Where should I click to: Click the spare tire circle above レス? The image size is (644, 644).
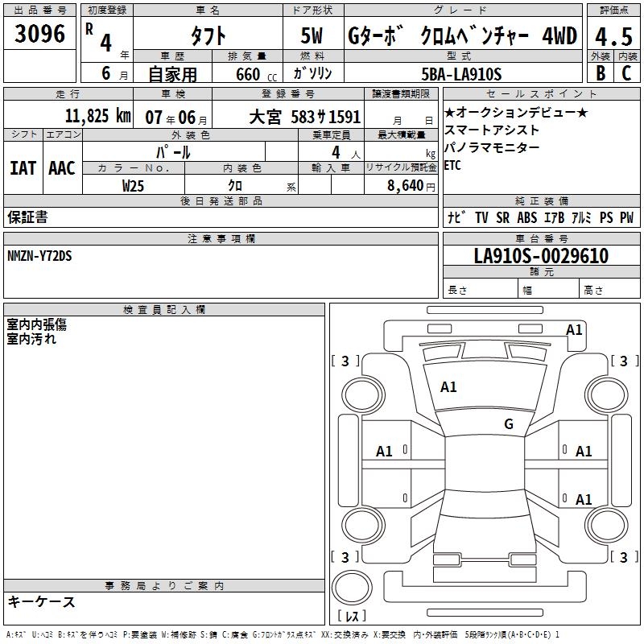(352, 588)
